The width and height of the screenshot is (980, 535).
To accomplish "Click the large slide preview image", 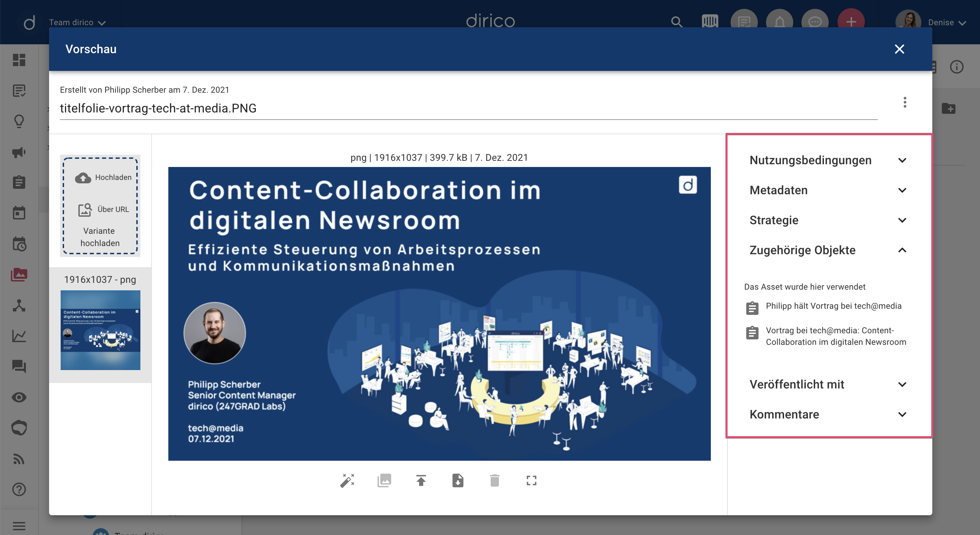I will pyautogui.click(x=439, y=314).
